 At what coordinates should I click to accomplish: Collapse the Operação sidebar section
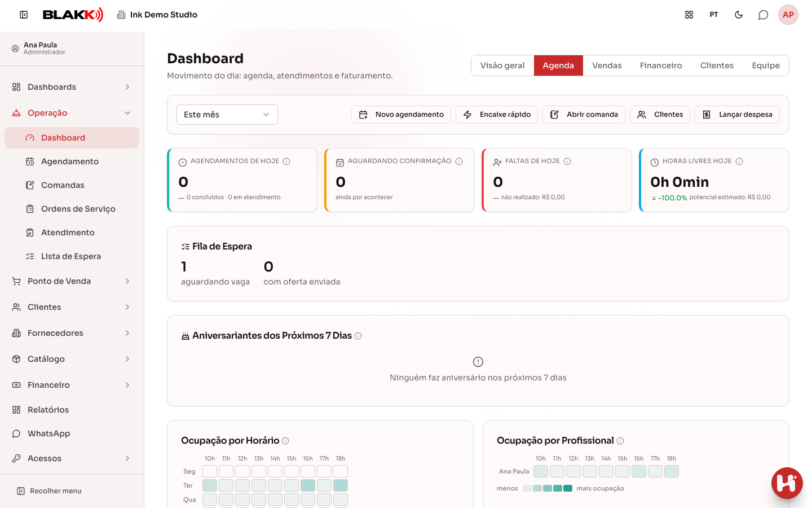click(72, 113)
